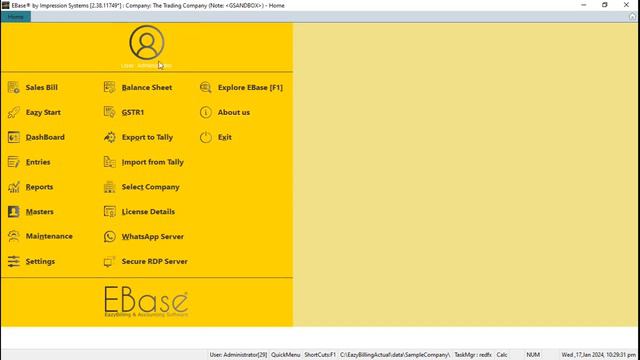Click the Select Company label

click(151, 187)
